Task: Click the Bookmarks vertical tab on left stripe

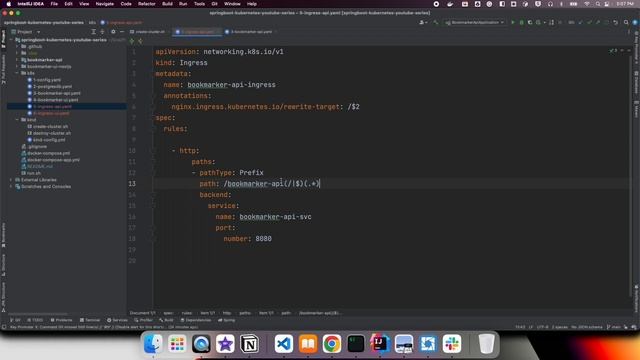Action: coord(4,235)
